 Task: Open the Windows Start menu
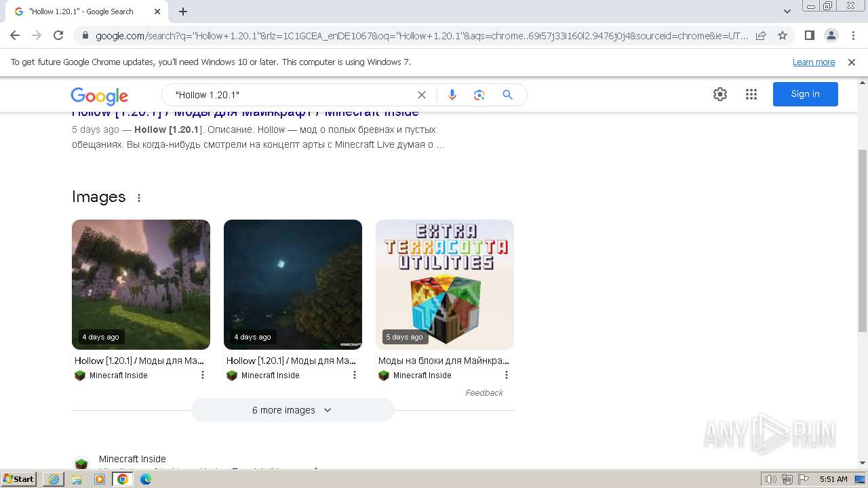[x=19, y=479]
